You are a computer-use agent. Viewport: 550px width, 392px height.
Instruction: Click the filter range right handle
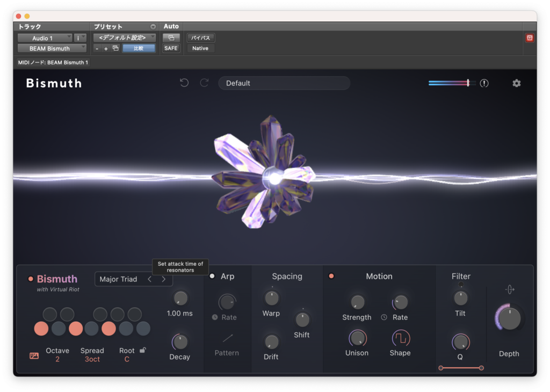point(481,368)
